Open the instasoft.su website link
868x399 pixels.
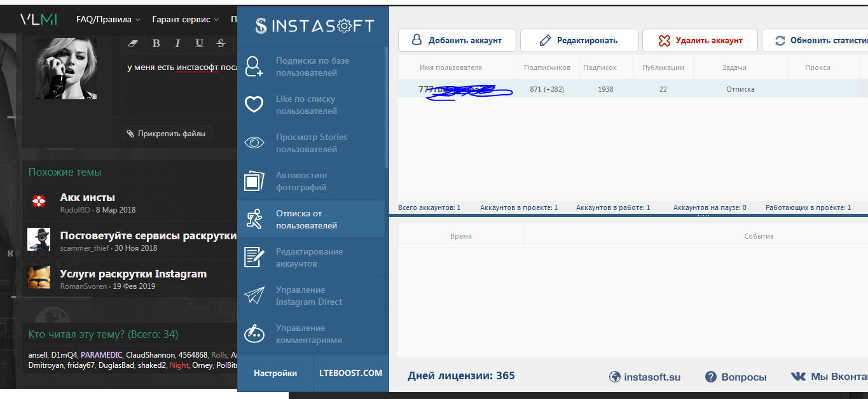coord(645,377)
